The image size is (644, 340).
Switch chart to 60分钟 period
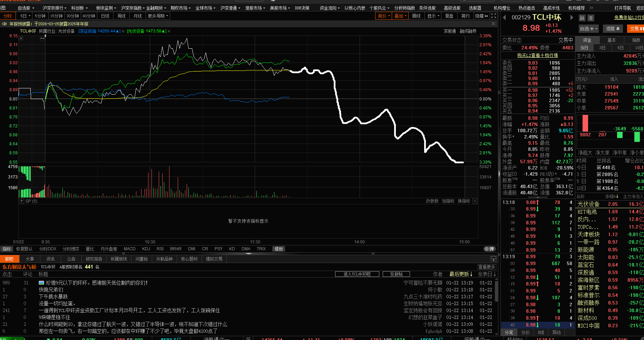pyautogui.click(x=89, y=16)
